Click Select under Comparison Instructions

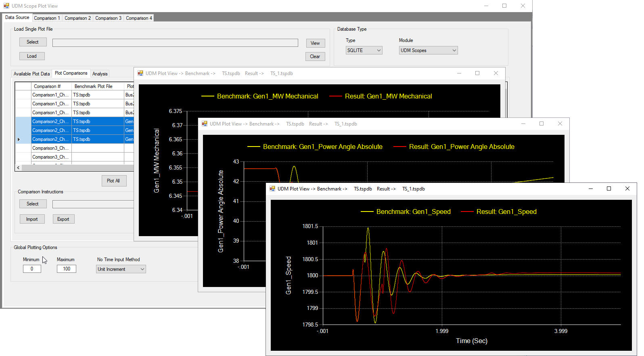pos(33,204)
